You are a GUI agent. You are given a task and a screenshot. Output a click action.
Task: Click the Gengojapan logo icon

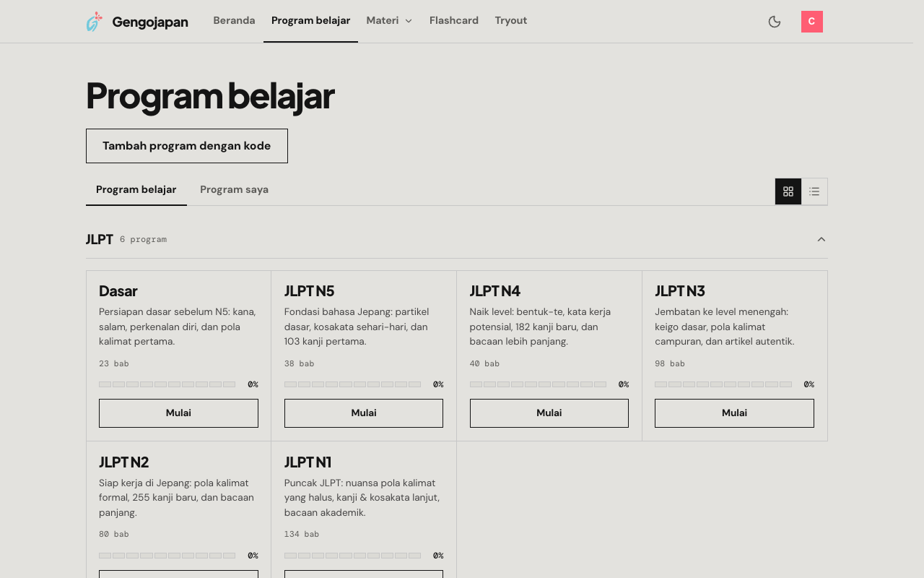(94, 22)
